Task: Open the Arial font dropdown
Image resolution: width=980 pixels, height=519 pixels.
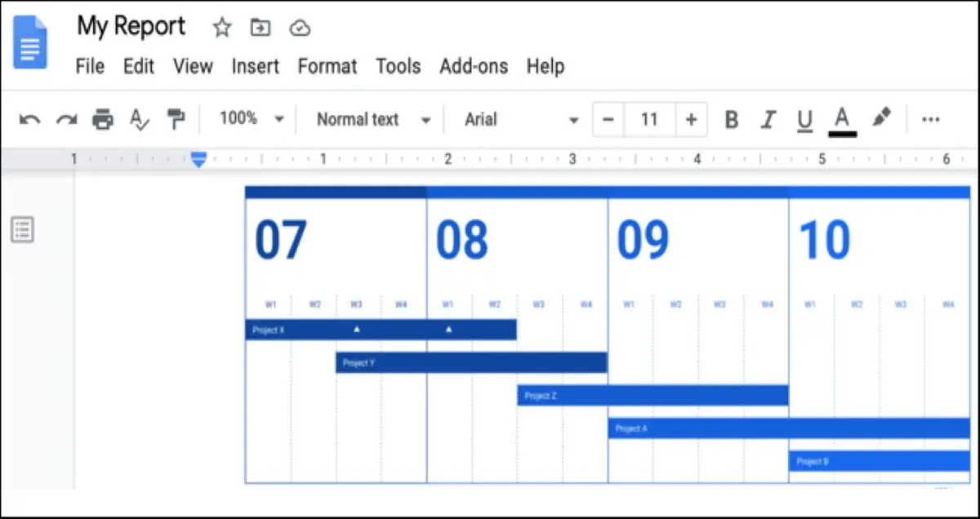Action: click(522, 120)
